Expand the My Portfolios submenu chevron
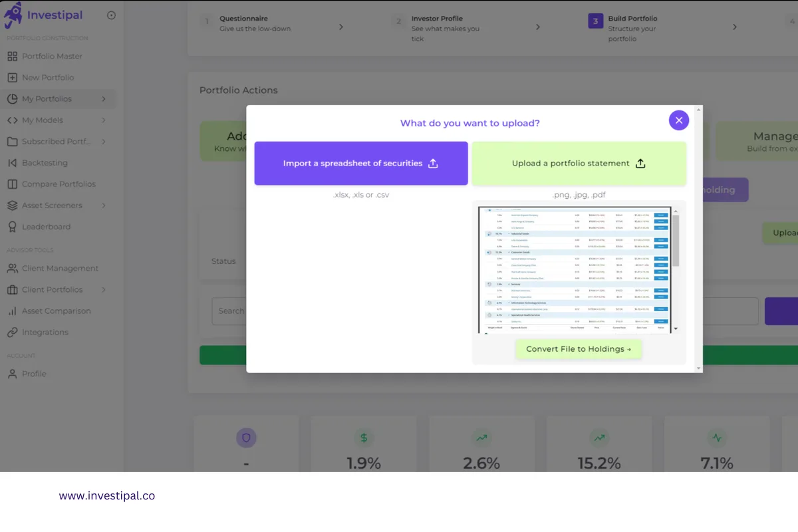Screen dimensions: 798x532 coord(104,99)
